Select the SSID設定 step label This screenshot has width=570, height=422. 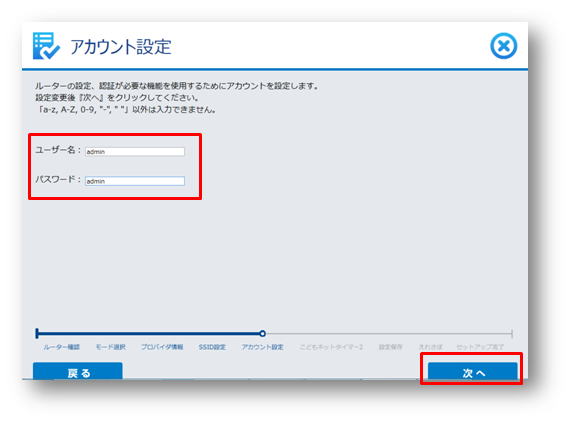(212, 347)
